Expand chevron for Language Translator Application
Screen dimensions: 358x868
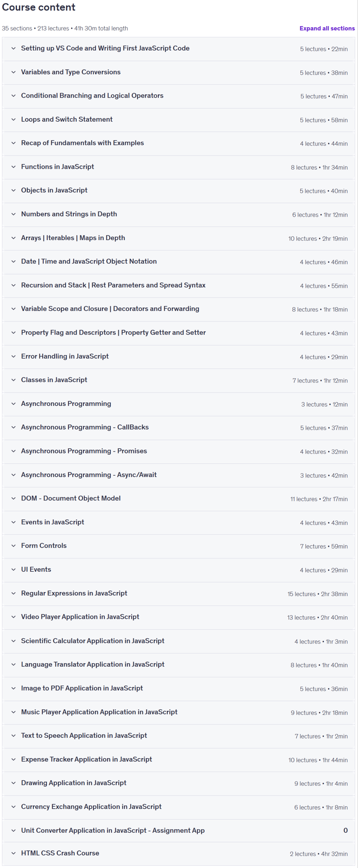(x=14, y=665)
